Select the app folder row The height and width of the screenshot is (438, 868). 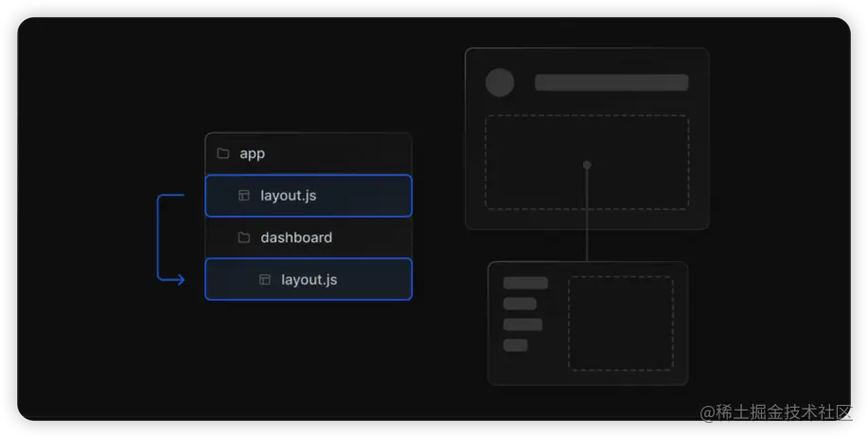pos(309,154)
